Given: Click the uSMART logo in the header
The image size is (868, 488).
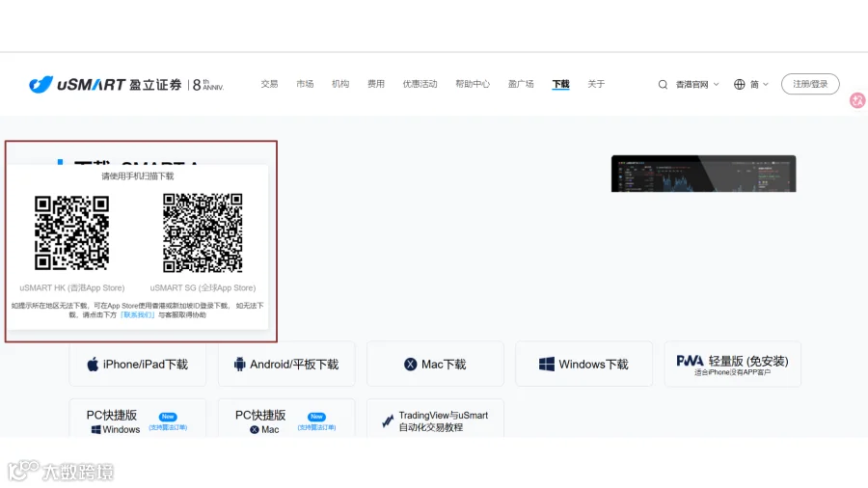Looking at the screenshot, I should tap(126, 85).
